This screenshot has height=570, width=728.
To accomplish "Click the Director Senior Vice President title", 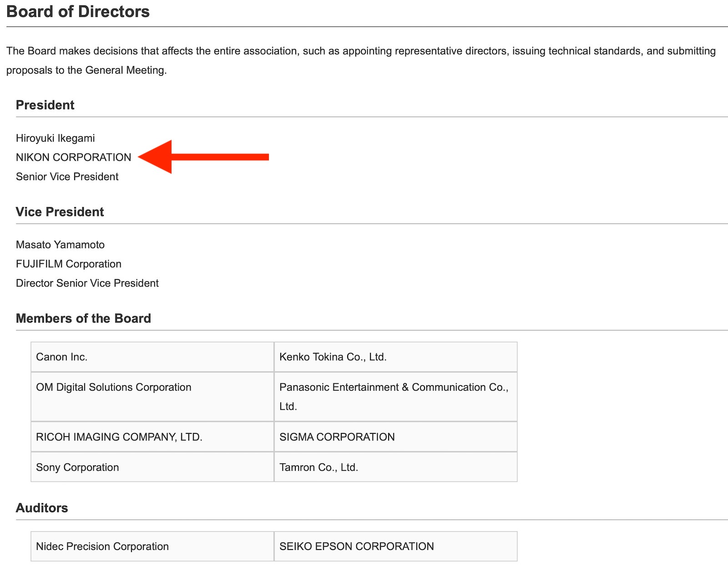I will (87, 283).
